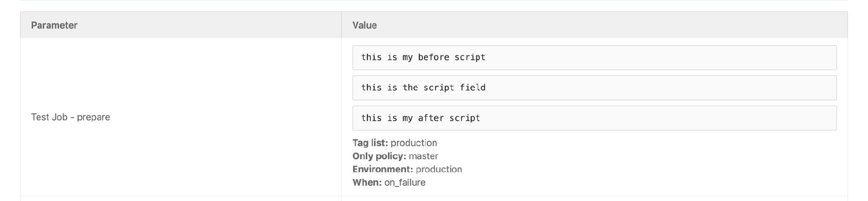The height and width of the screenshot is (201, 868).
Task: Click the word 'prepare' in the parameter cell
Action: (x=93, y=117)
